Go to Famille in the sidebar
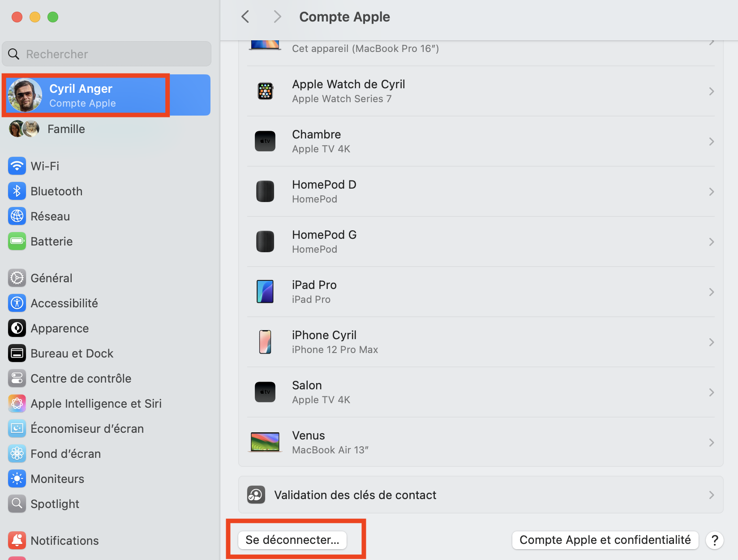The height and width of the screenshot is (560, 738). click(x=66, y=129)
